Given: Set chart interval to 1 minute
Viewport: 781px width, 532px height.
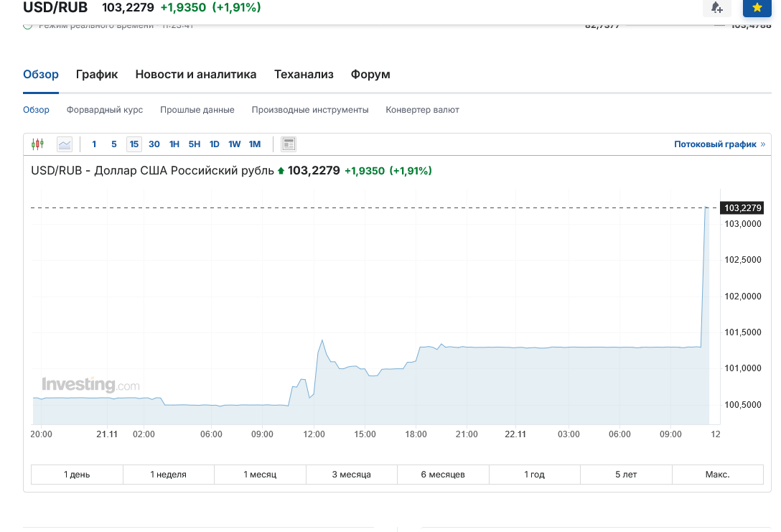Looking at the screenshot, I should pyautogui.click(x=94, y=144).
